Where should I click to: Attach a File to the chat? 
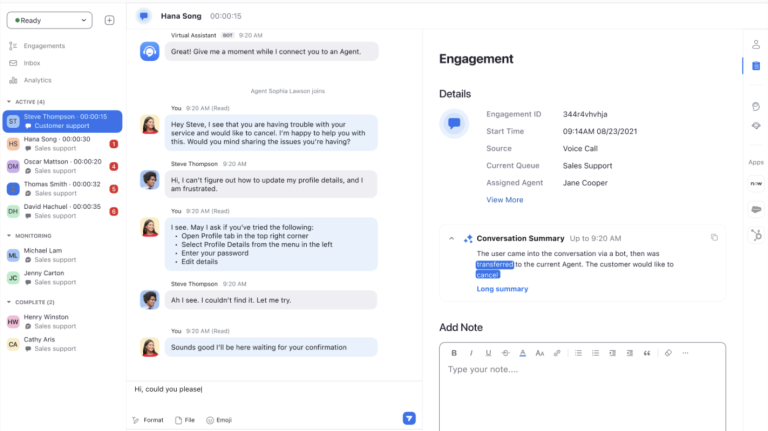click(184, 420)
